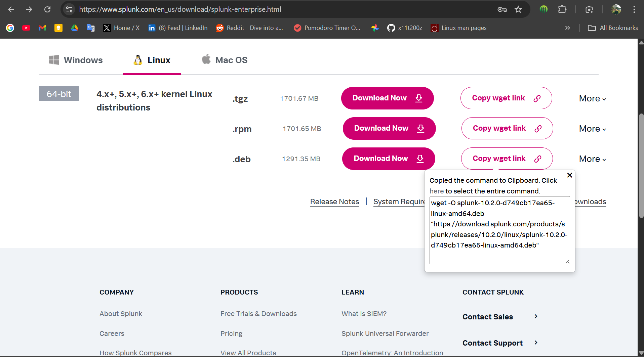
Task: Bookmark this page with the star icon
Action: [x=518, y=9]
